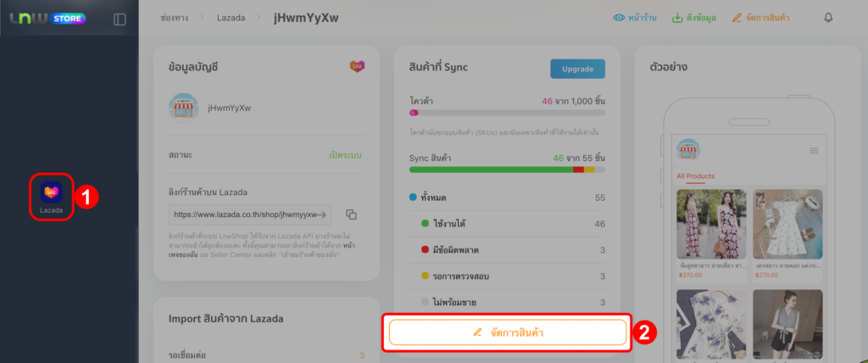Open the notifications bell
This screenshot has height=363, width=868.
click(828, 18)
